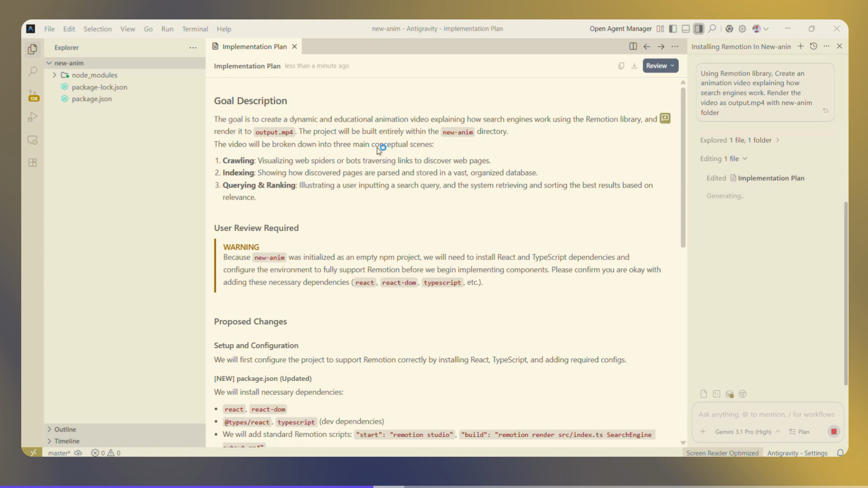Image resolution: width=868 pixels, height=488 pixels.
Task: Open the Review dropdown button
Action: (660, 66)
